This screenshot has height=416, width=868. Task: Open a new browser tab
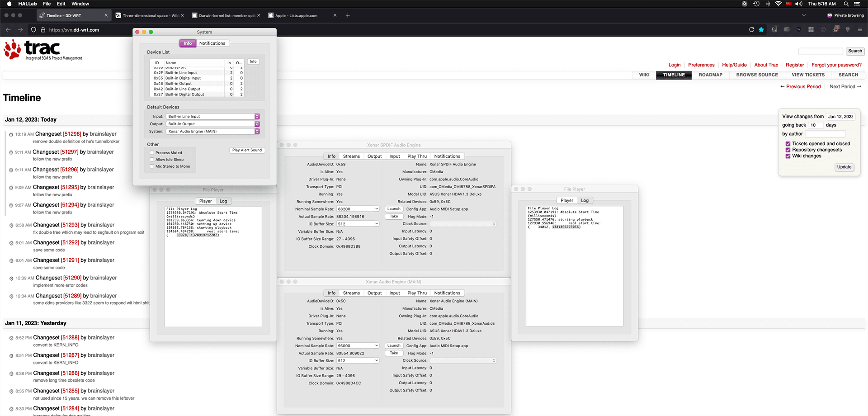(x=348, y=15)
